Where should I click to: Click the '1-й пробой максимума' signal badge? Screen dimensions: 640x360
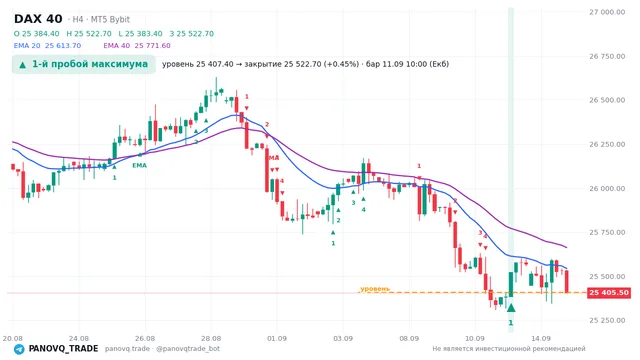pyautogui.click(x=84, y=64)
